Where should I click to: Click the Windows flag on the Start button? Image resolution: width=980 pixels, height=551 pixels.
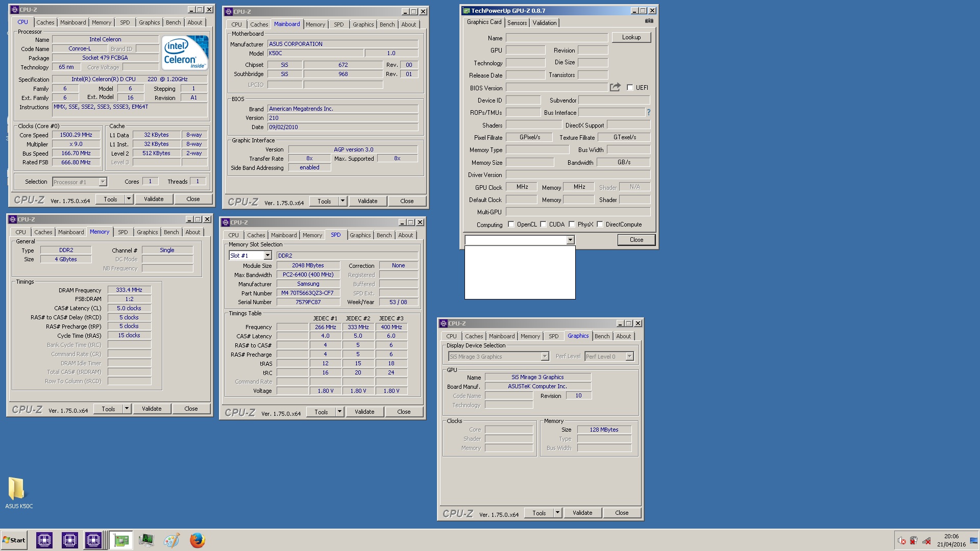6,540
